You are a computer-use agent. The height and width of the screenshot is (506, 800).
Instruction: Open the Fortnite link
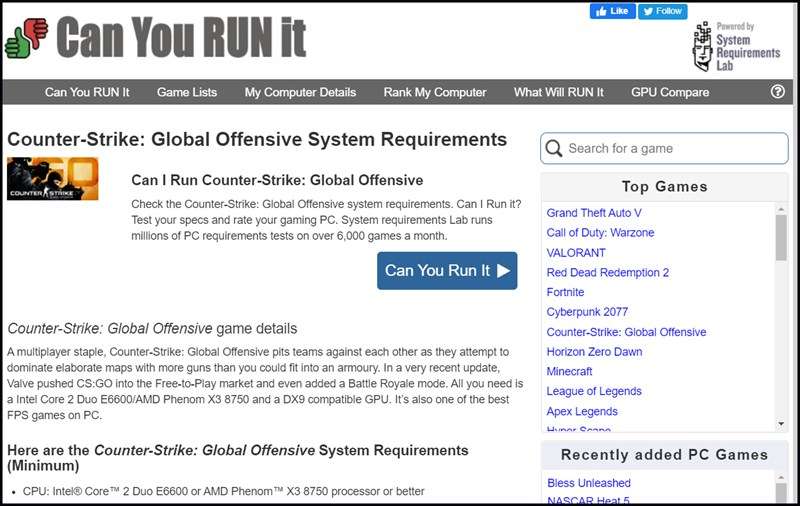pyautogui.click(x=565, y=292)
